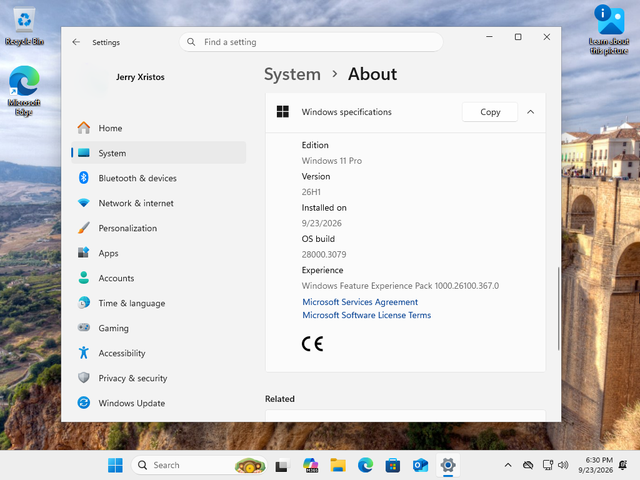The width and height of the screenshot is (640, 480).
Task: Open Gaming settings page
Action: [158, 328]
